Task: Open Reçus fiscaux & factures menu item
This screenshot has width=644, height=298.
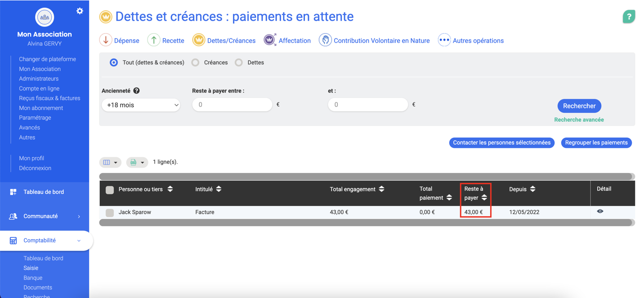Action: tap(49, 98)
